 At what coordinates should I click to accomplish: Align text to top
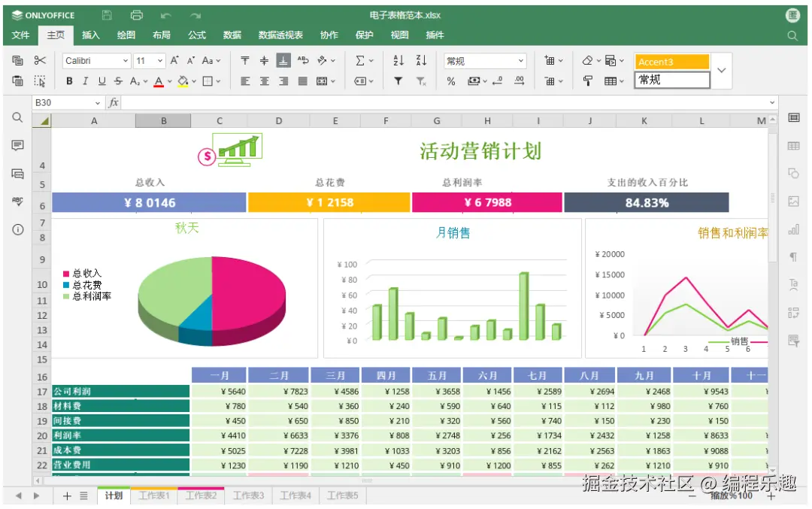point(245,61)
